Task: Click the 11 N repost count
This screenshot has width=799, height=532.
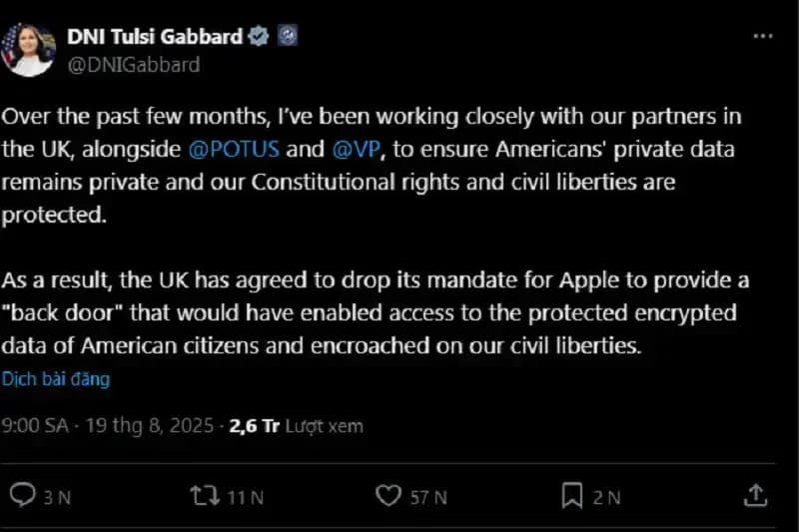Action: pos(245,496)
